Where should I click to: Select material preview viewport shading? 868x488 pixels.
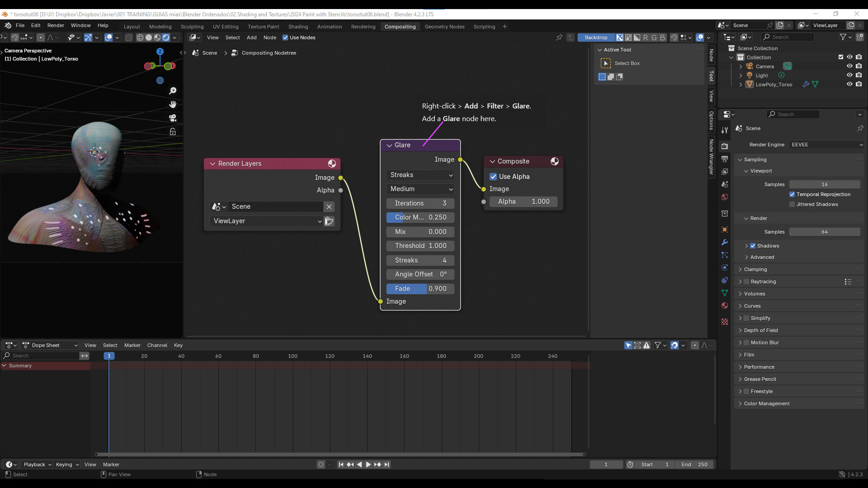coord(157,38)
